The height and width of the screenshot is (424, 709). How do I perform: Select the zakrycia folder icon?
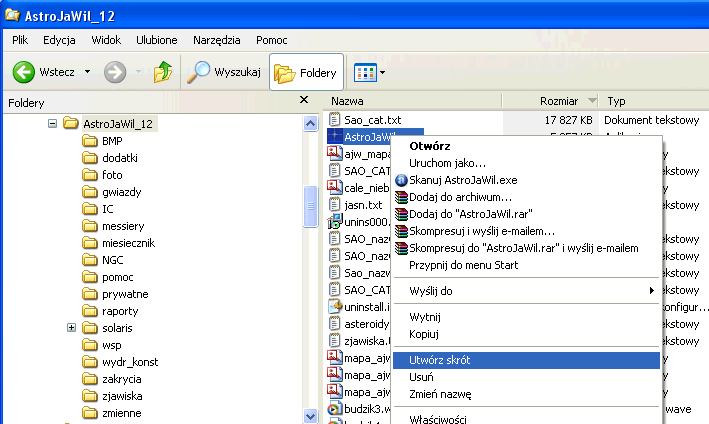coord(90,379)
